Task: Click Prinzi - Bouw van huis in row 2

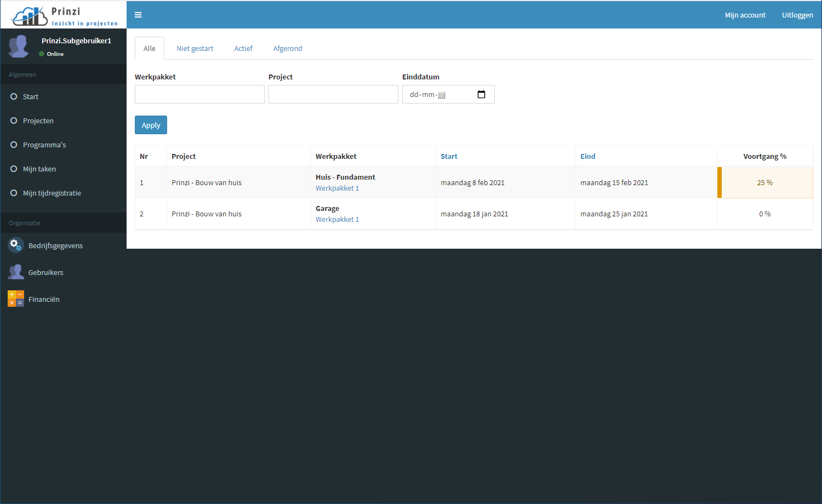Action: tap(207, 214)
